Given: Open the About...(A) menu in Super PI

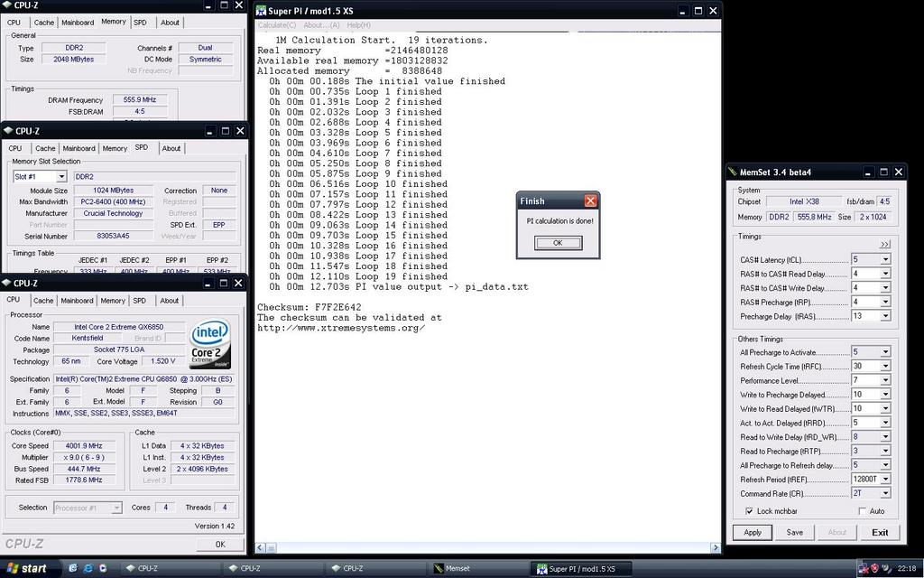Looking at the screenshot, I should coord(321,25).
